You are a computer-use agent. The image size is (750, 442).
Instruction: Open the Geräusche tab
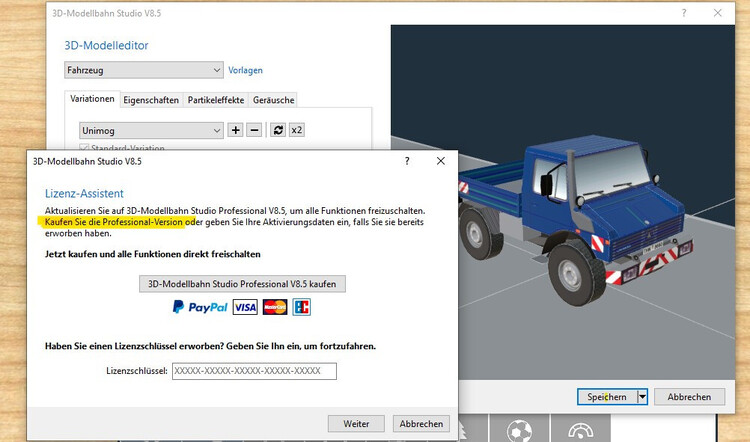[273, 100]
